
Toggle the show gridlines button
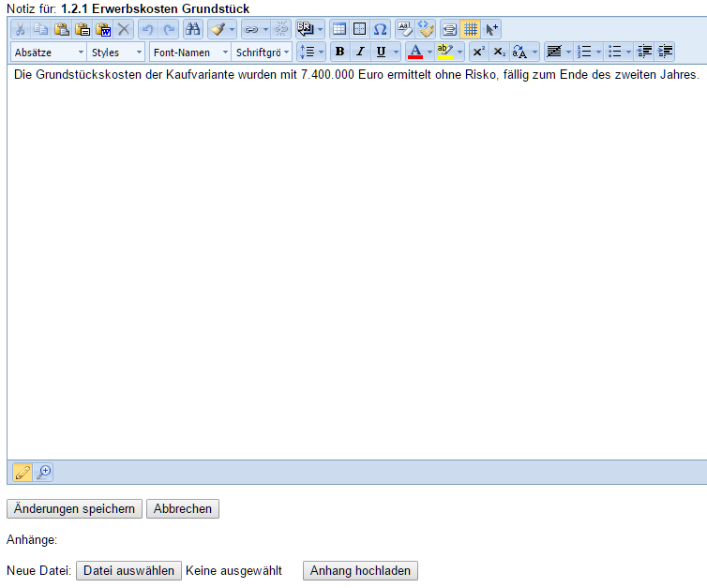pyautogui.click(x=471, y=29)
